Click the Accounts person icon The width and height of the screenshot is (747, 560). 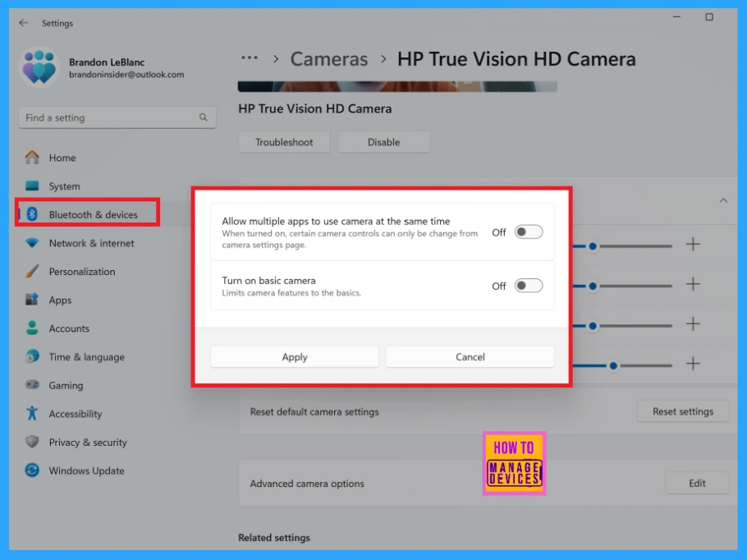coord(32,328)
